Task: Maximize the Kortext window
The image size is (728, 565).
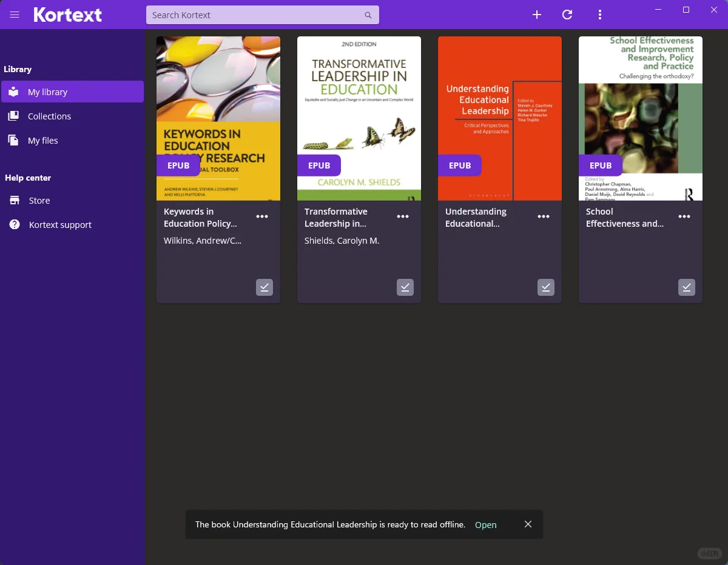Action: 686,10
